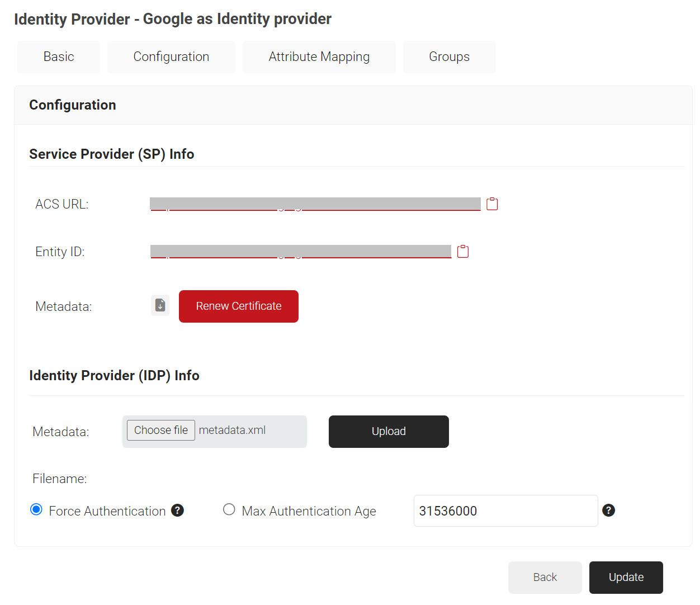Viewport: 700px width, 605px height.
Task: Click the Renew Certificate button
Action: [x=239, y=306]
